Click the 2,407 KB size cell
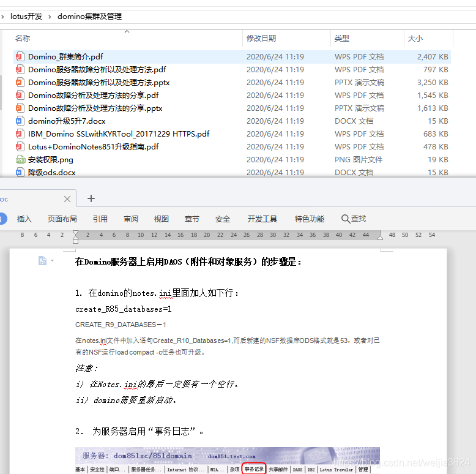Screen dimensions: 476x474 (433, 57)
